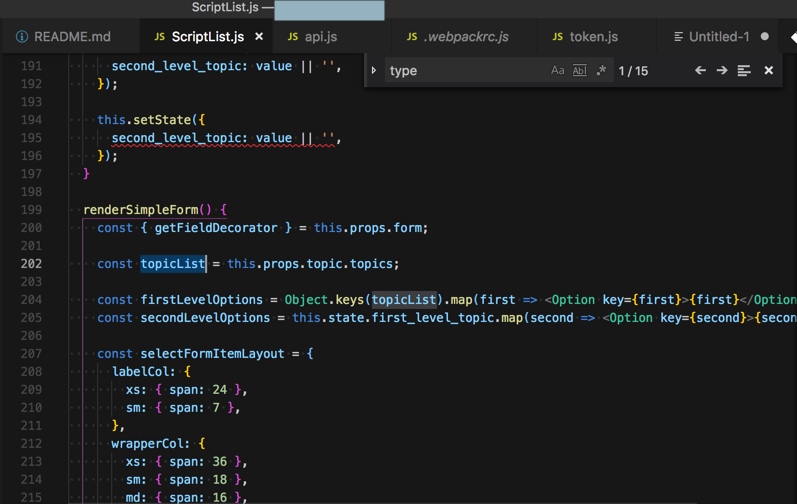Click the highlighted topicList variable on line 202
The width and height of the screenshot is (797, 504).
pos(173,264)
